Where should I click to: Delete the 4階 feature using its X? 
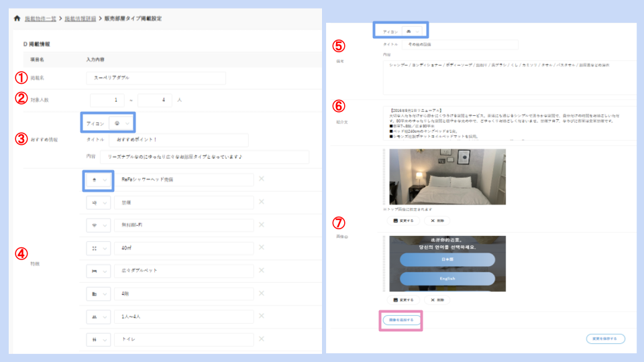pyautogui.click(x=262, y=294)
